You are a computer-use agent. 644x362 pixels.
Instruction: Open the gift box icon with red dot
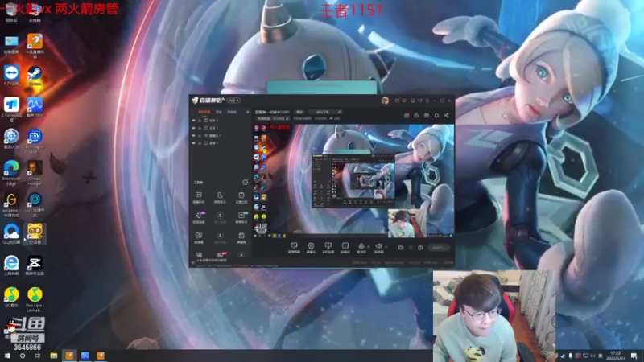pos(407,116)
